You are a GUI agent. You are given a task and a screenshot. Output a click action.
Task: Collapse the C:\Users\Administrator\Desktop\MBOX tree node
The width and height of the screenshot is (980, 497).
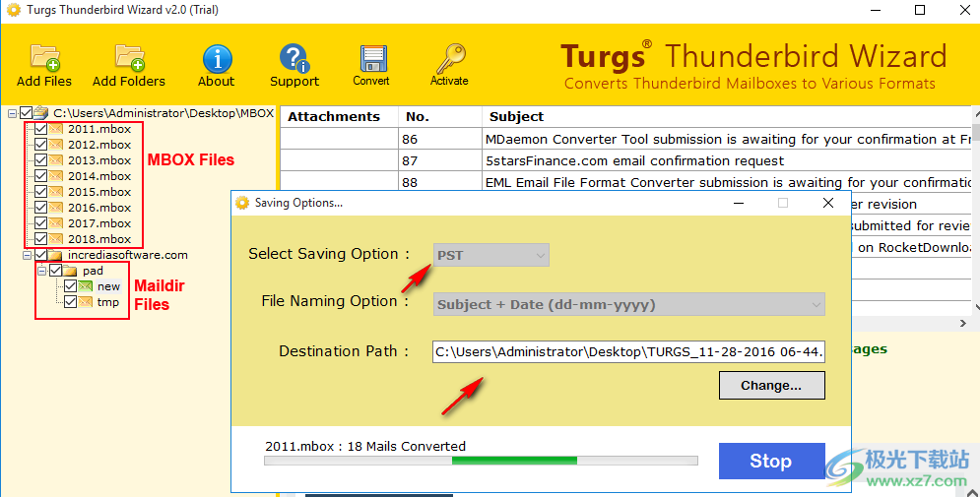click(x=12, y=113)
